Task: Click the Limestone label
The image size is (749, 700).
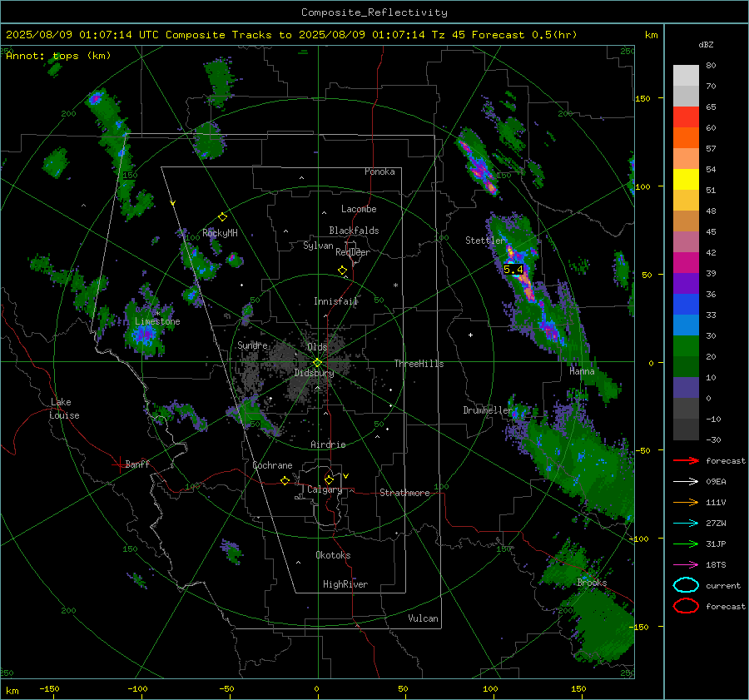Action: [157, 321]
